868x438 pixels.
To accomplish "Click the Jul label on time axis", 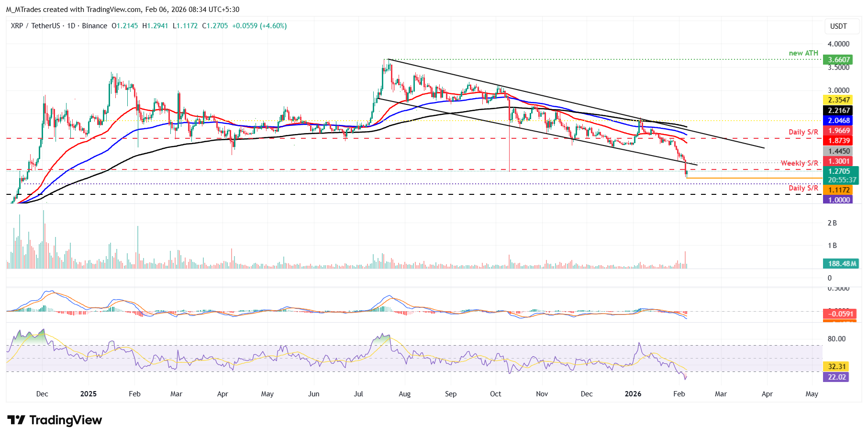I will point(358,394).
